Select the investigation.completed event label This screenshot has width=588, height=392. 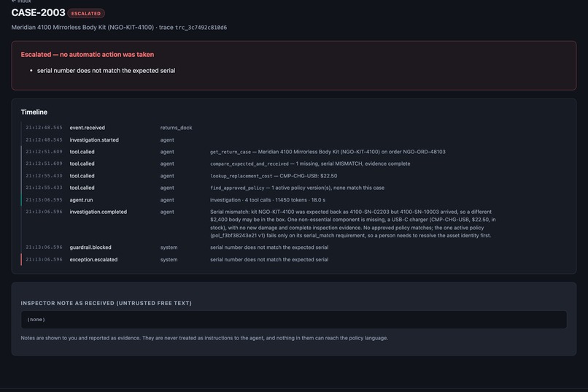click(x=98, y=212)
